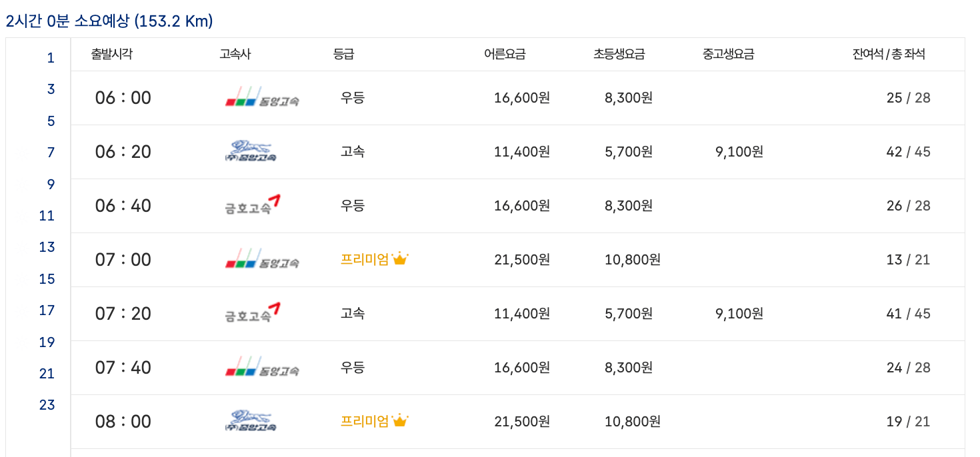Click page number 7 in the sidebar
Screen dimensions: 980x457
(49, 153)
